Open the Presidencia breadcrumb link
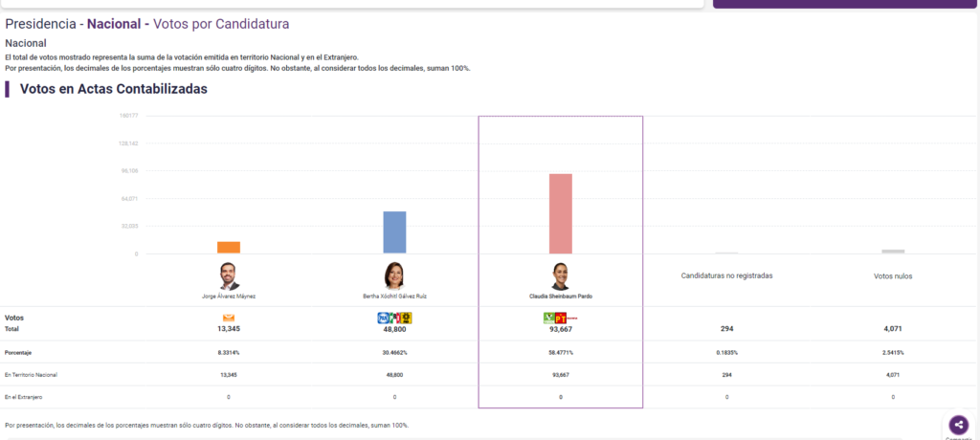 coord(41,23)
